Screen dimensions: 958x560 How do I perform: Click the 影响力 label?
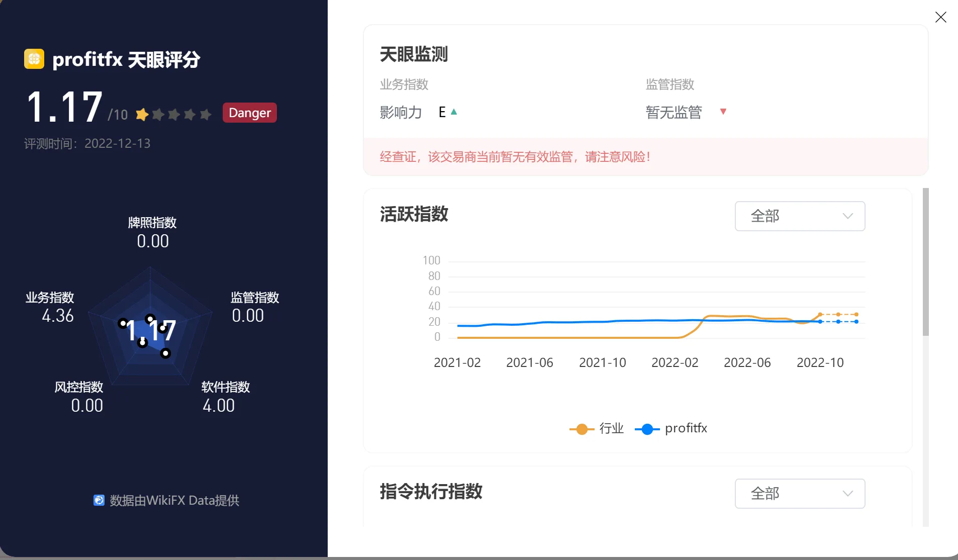[x=401, y=112]
